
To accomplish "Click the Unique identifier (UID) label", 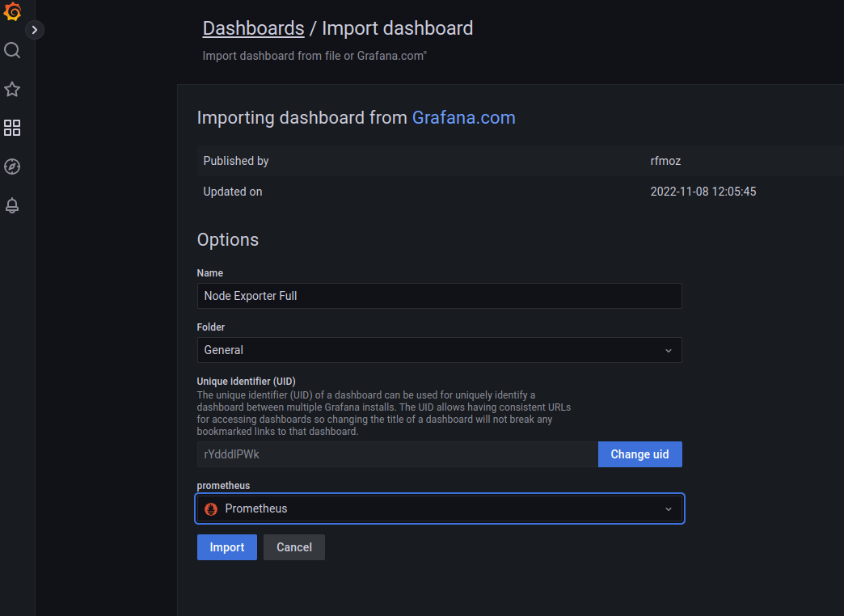I will (x=246, y=382).
